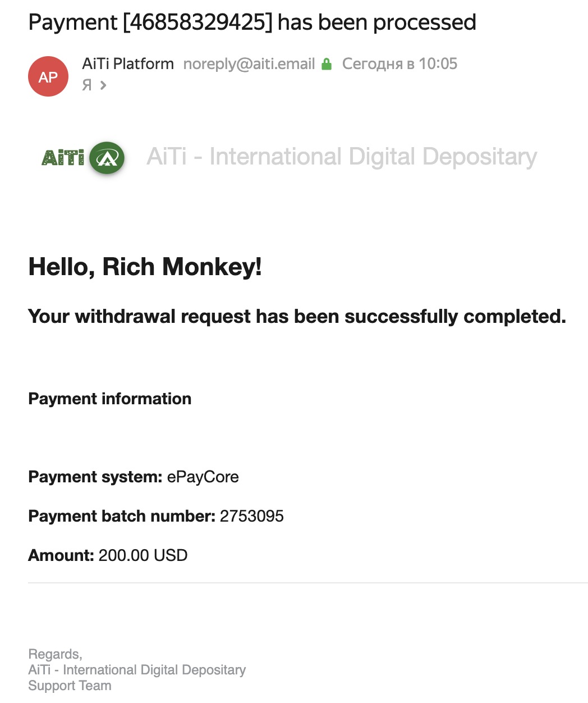The image size is (588, 703).
Task: Select the ePayCore payment system value
Action: [x=203, y=477]
